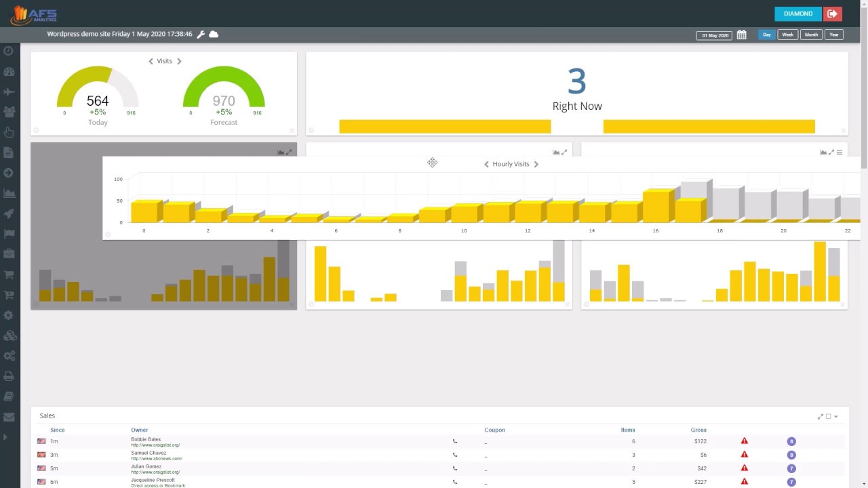This screenshot has height=488, width=868.
Task: Open the stacked cubes icon in sidebar
Action: click(9, 335)
